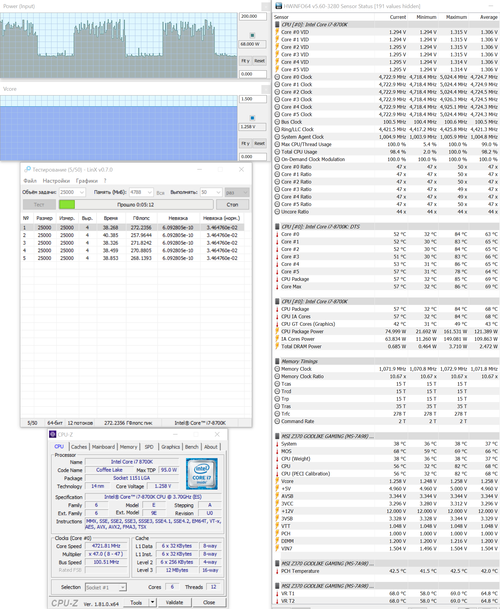Switch to the Caches tab in CPU-Z

(x=79, y=447)
